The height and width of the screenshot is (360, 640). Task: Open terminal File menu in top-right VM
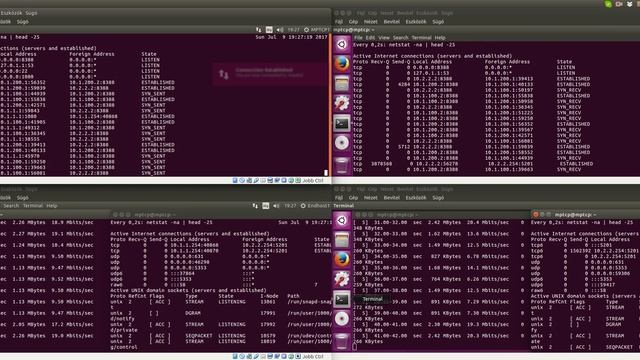358,38
